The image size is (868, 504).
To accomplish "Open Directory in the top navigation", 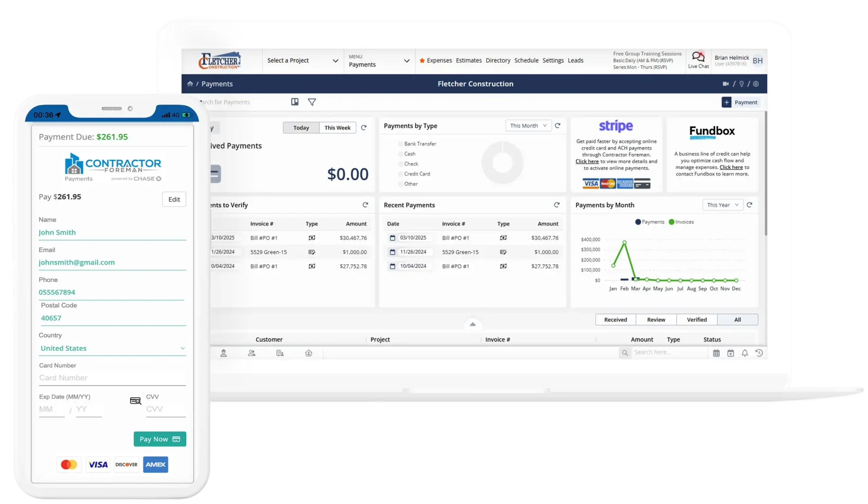I will pyautogui.click(x=498, y=61).
